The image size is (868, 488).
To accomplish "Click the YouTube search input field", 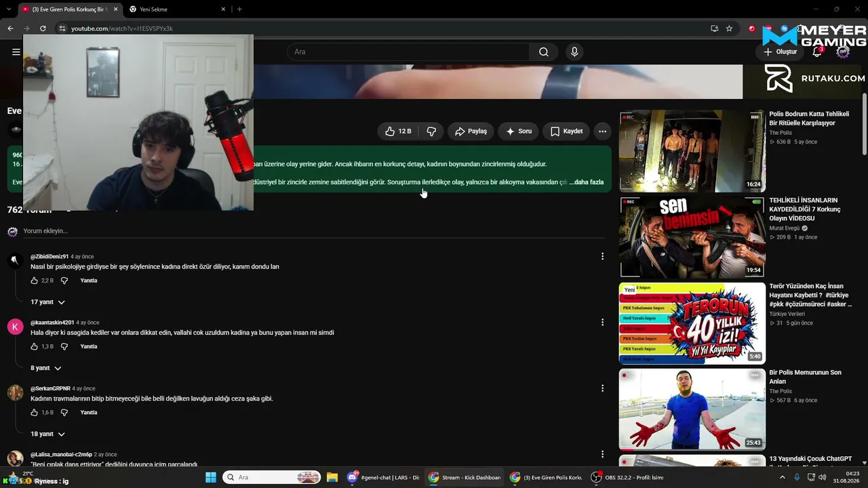I will point(408,52).
